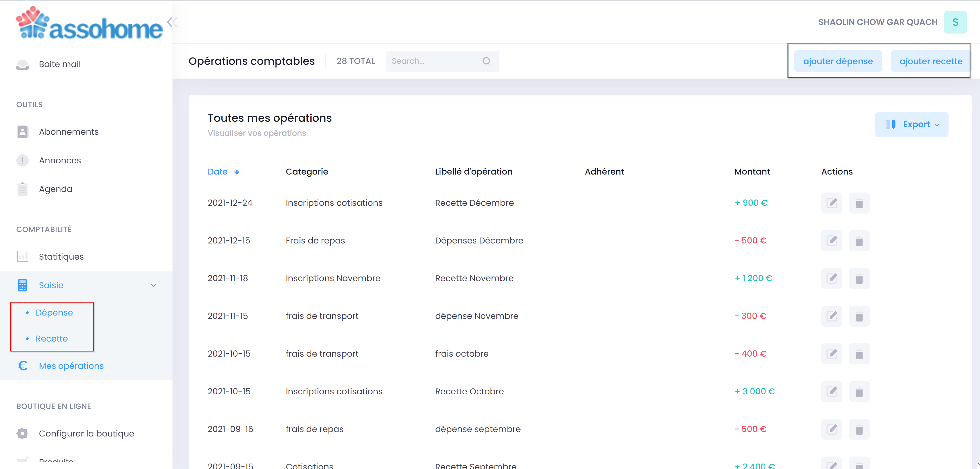Click the Abonnements contact card icon
The height and width of the screenshot is (469, 980).
tap(22, 132)
